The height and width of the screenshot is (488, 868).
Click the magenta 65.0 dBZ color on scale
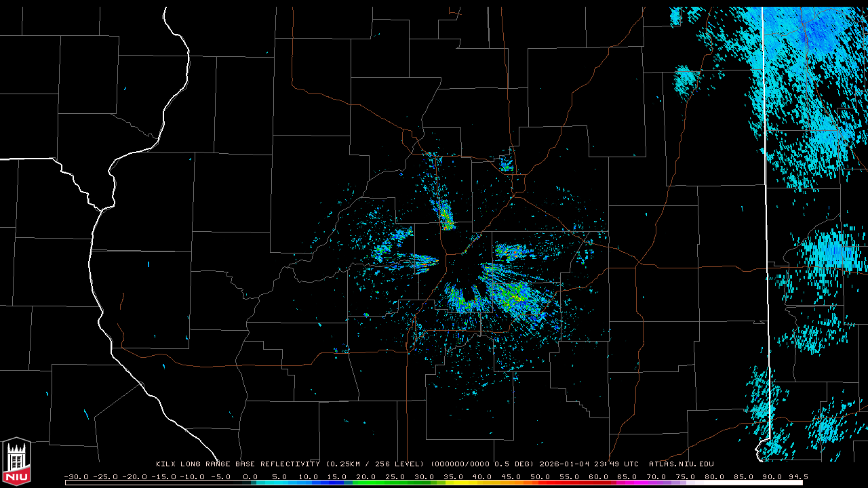[x=627, y=483]
